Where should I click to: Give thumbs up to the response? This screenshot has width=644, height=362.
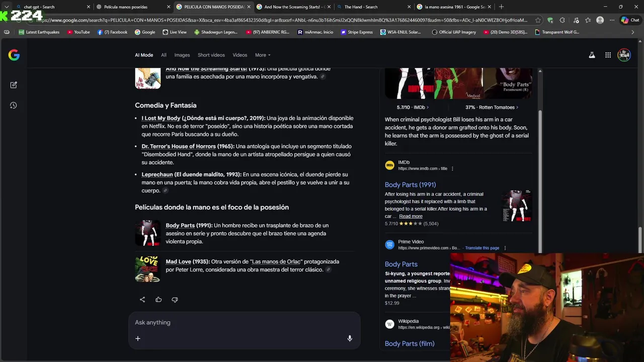coord(158,299)
